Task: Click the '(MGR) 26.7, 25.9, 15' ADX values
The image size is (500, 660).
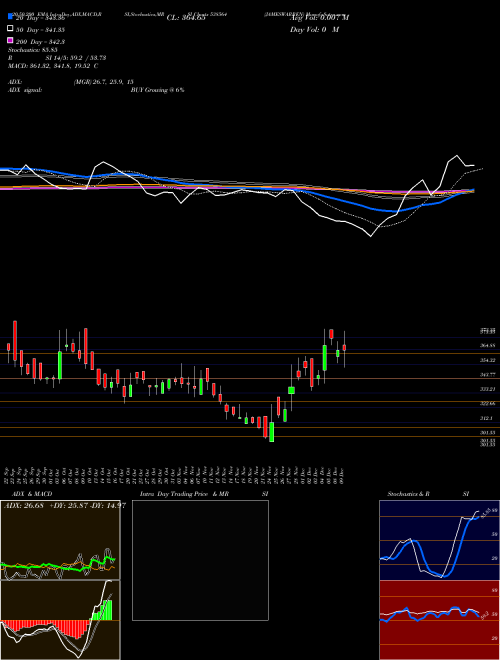Action: click(103, 82)
